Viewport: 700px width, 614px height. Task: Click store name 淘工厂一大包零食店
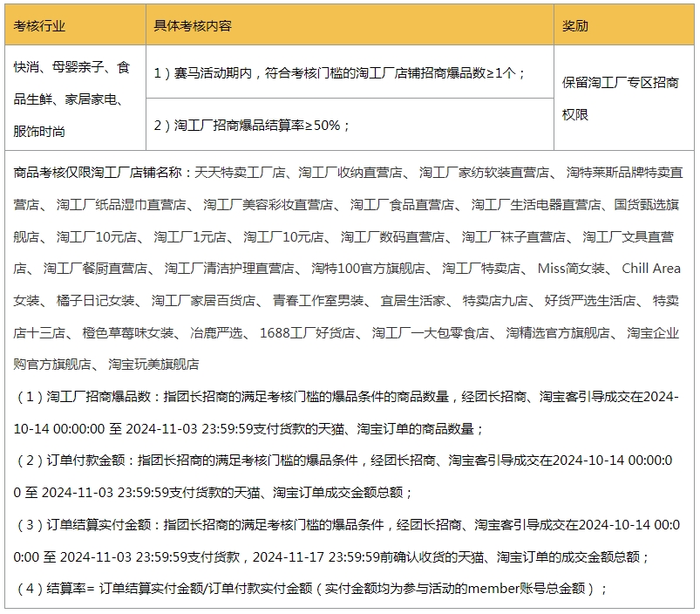click(431, 332)
